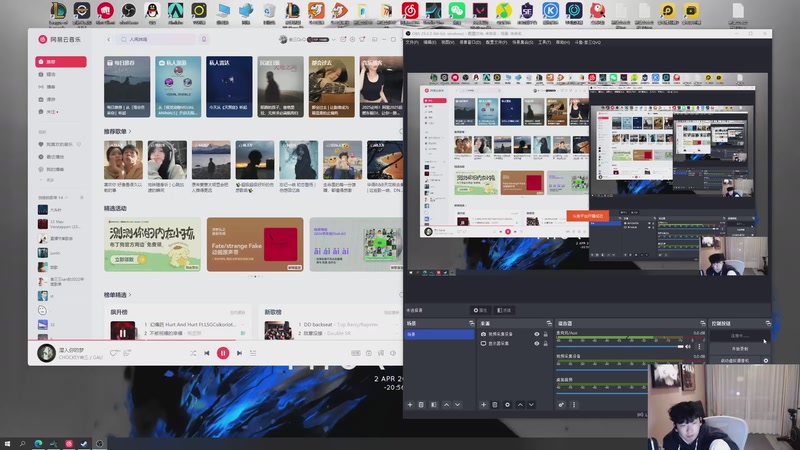Toggle shuffle play mode in NetEase player
The width and height of the screenshot is (800, 450).
pyautogui.click(x=193, y=353)
